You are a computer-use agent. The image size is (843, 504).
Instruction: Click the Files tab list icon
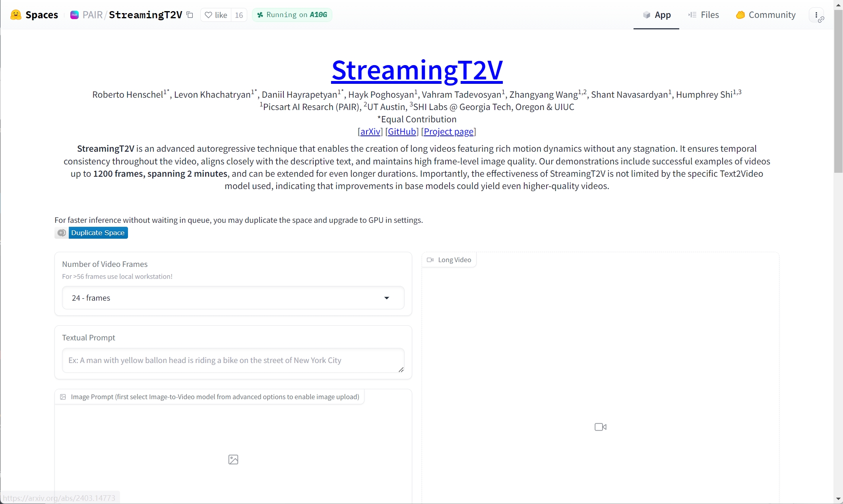point(692,15)
